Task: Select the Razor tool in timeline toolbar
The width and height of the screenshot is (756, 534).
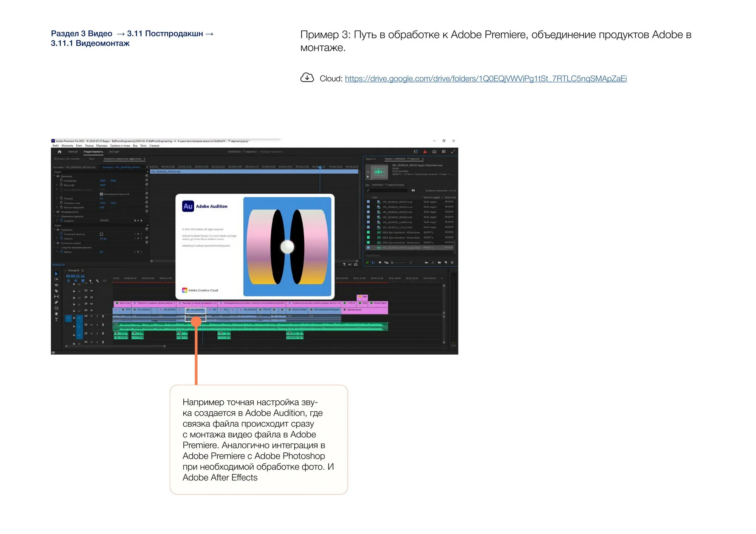Action: coord(56,291)
